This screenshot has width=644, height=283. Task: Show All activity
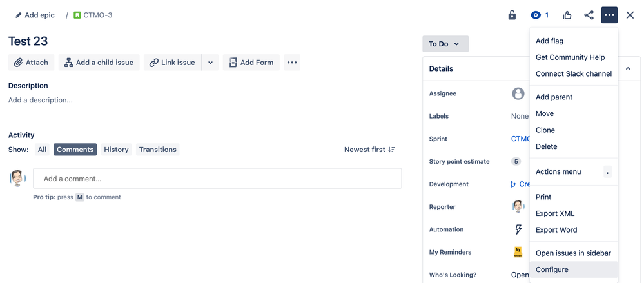pyautogui.click(x=42, y=150)
